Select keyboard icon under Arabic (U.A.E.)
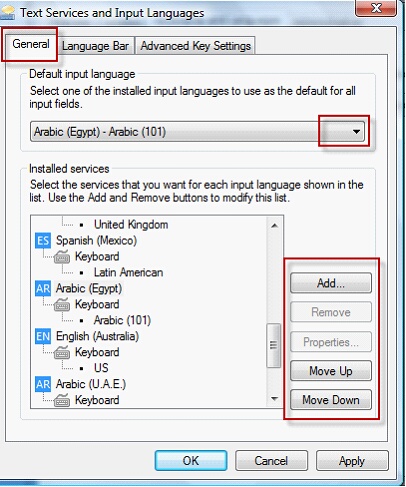This screenshot has width=406, height=487. pyautogui.click(x=62, y=400)
